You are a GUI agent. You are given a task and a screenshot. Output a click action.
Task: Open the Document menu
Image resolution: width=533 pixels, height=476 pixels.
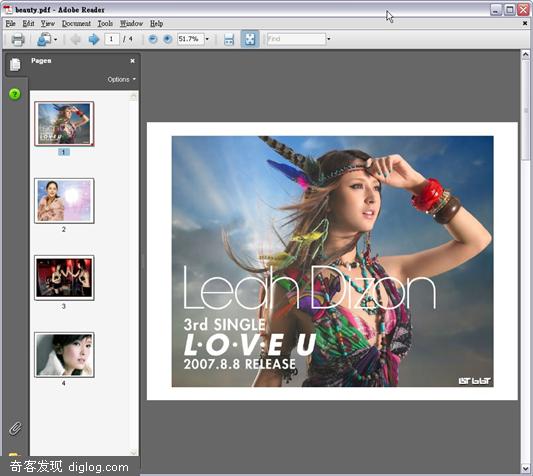76,23
